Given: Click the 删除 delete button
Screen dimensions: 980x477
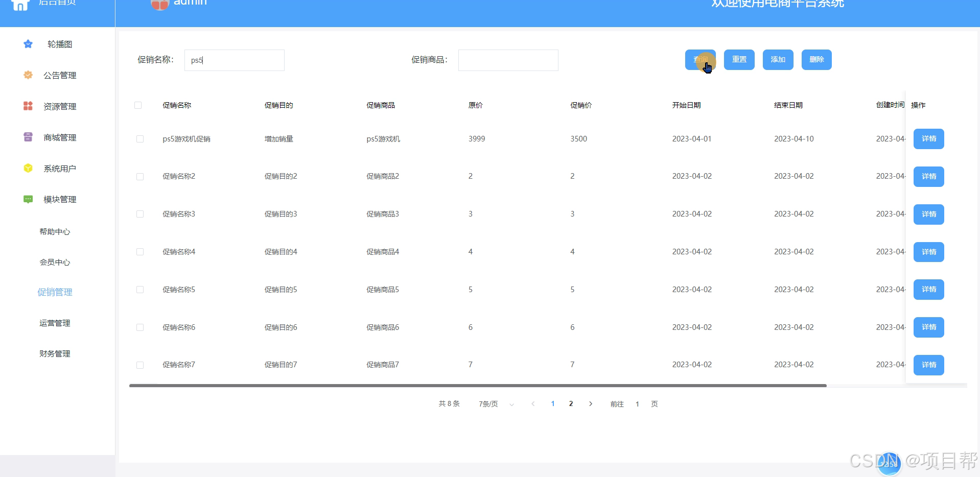Looking at the screenshot, I should pyautogui.click(x=816, y=60).
